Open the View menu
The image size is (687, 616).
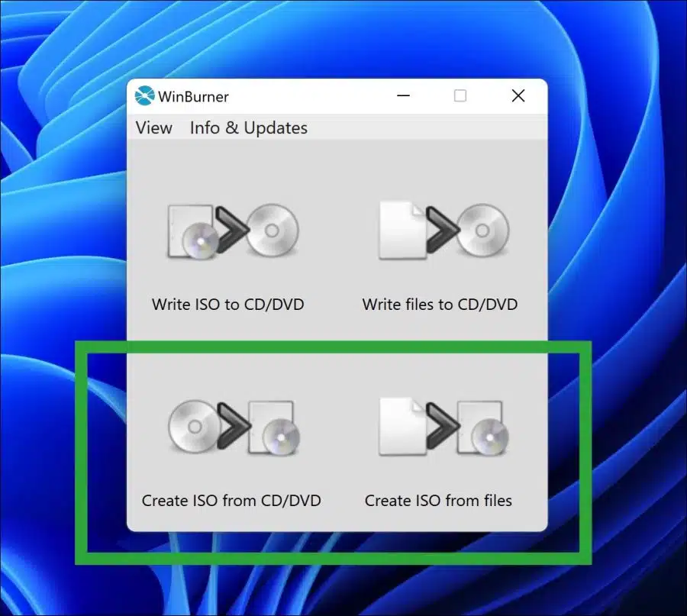153,128
